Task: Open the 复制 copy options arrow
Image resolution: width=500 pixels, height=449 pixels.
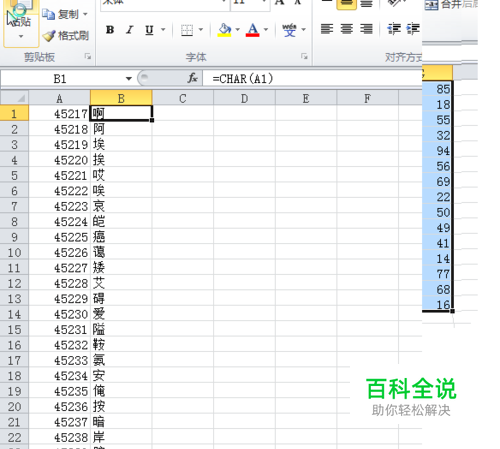Action: [x=85, y=14]
